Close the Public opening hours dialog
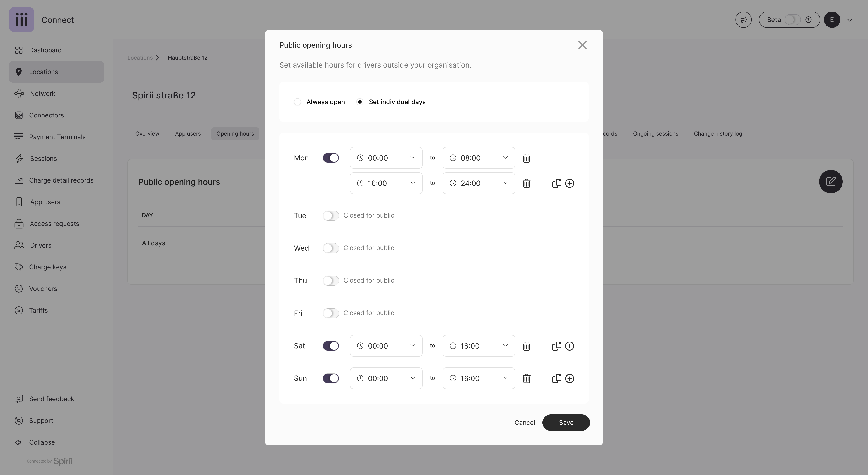The height and width of the screenshot is (475, 868). click(582, 45)
